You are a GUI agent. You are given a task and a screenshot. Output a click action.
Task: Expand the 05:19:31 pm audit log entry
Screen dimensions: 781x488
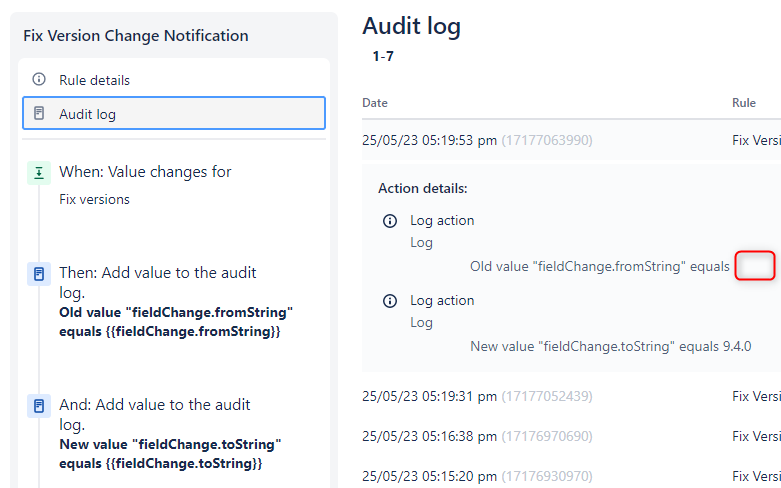[429, 396]
